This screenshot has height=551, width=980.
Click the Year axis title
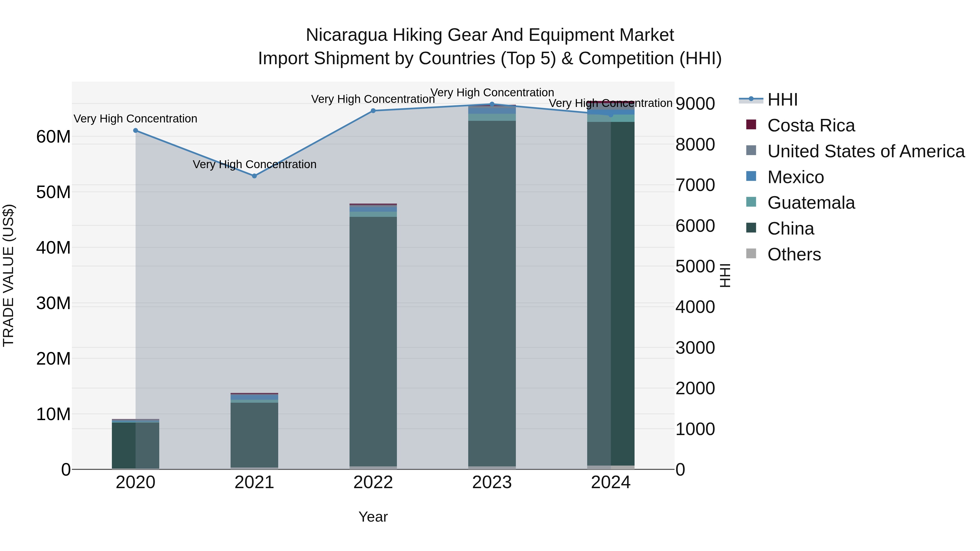click(x=373, y=517)
